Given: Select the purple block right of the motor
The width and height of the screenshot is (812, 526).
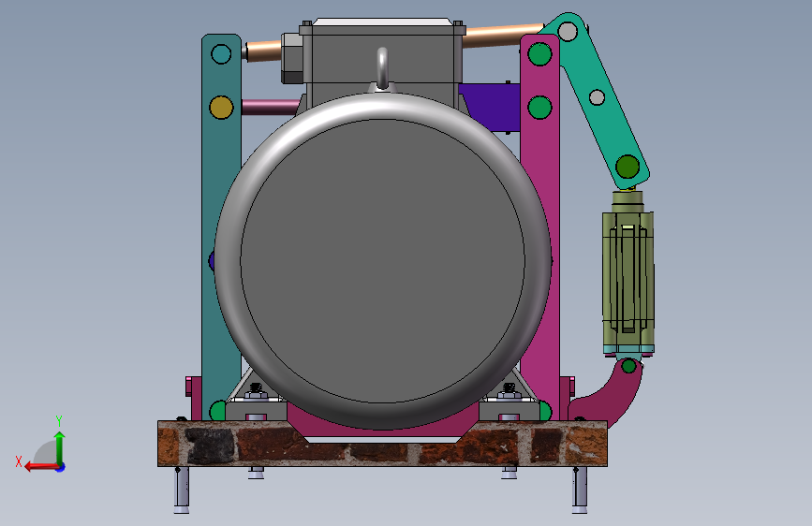Looking at the screenshot, I should 492,108.
